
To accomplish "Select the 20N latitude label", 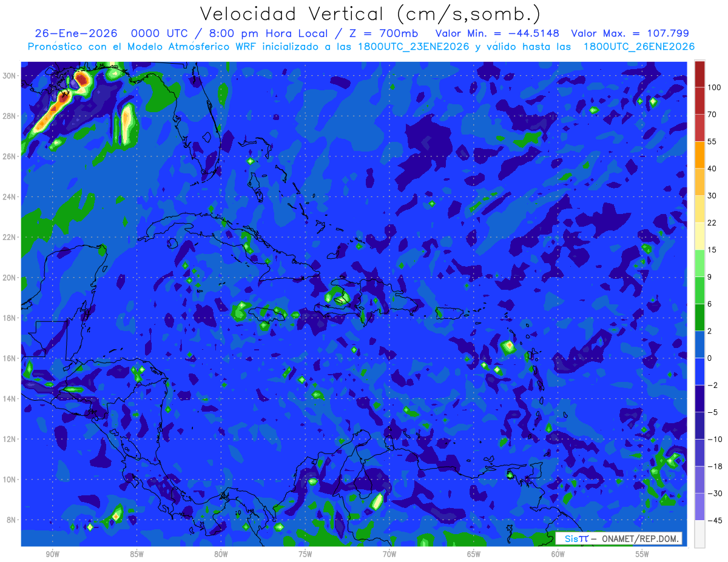I will pos(10,278).
